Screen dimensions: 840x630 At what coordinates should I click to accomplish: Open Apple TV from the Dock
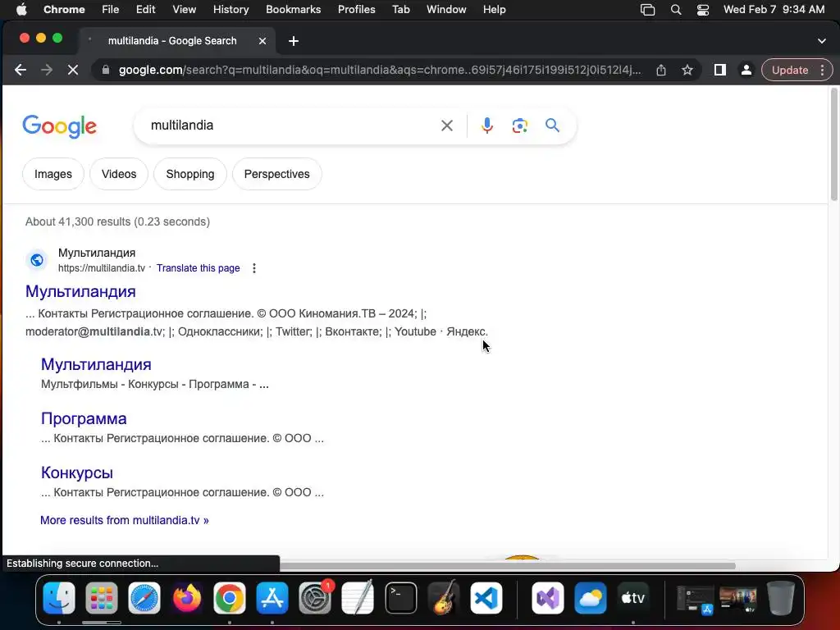click(632, 598)
